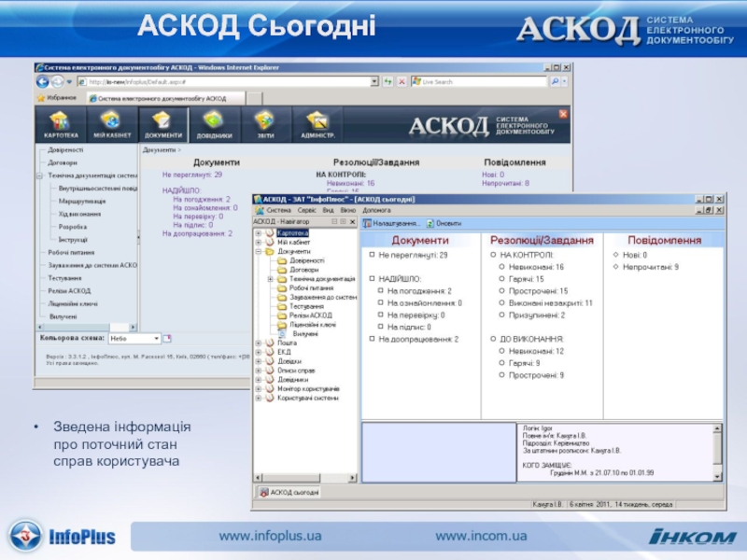747x560 pixels.
Task: Click the Оновити refresh button
Action: [x=444, y=223]
